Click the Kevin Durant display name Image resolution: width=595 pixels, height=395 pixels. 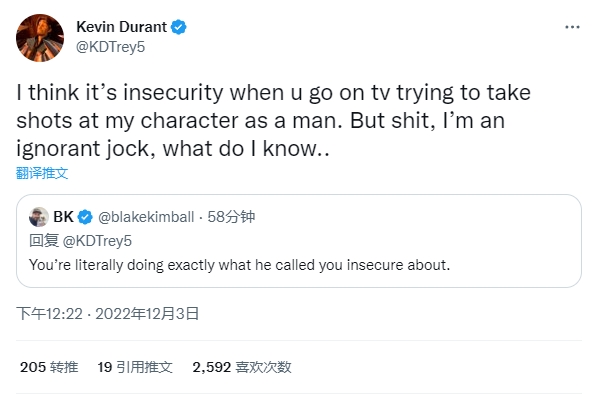pyautogui.click(x=121, y=27)
